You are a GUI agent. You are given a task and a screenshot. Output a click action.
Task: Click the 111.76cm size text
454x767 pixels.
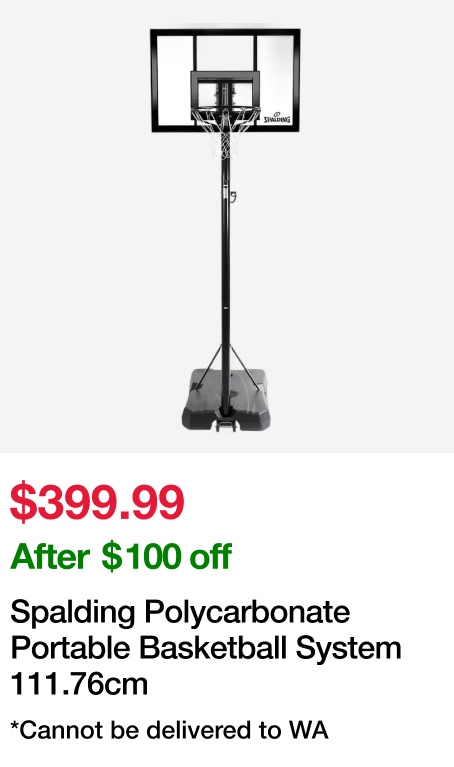(x=79, y=684)
